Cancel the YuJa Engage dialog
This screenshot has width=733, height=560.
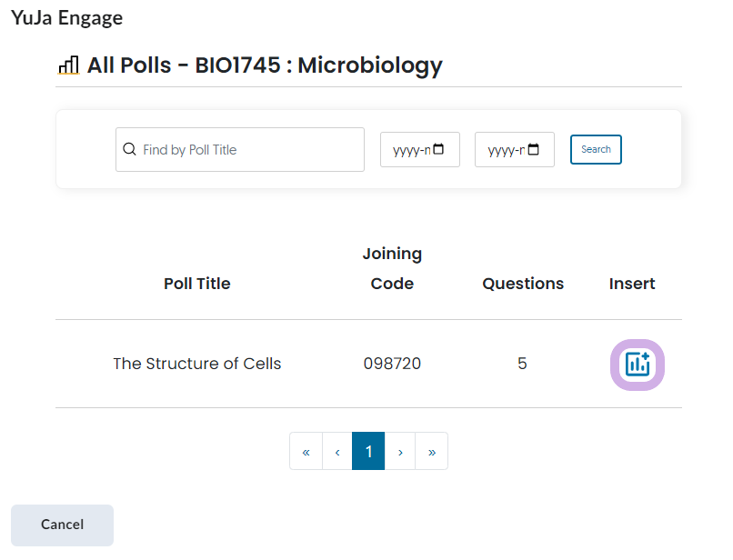pyautogui.click(x=62, y=525)
